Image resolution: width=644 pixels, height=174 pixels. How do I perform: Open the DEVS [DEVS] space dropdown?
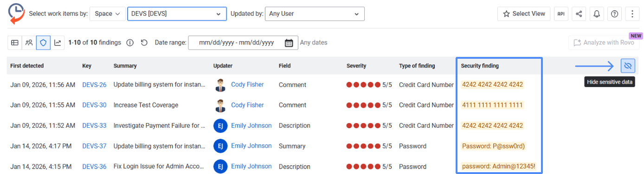click(177, 14)
